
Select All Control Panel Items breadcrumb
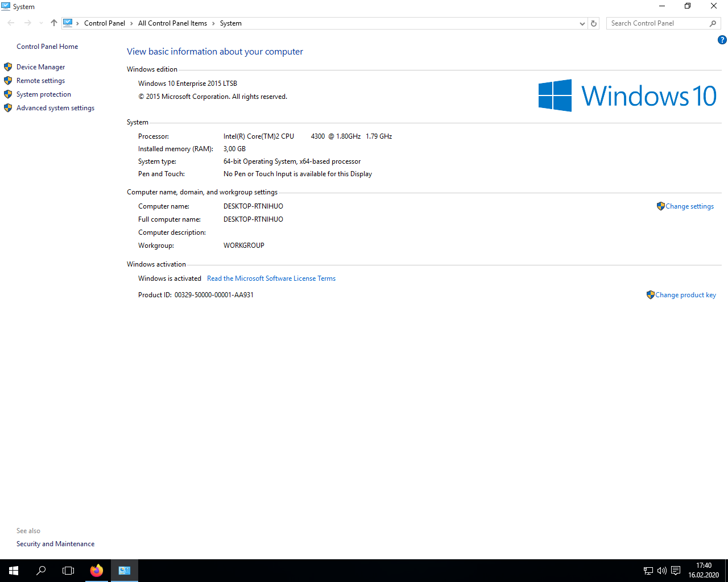pos(172,23)
